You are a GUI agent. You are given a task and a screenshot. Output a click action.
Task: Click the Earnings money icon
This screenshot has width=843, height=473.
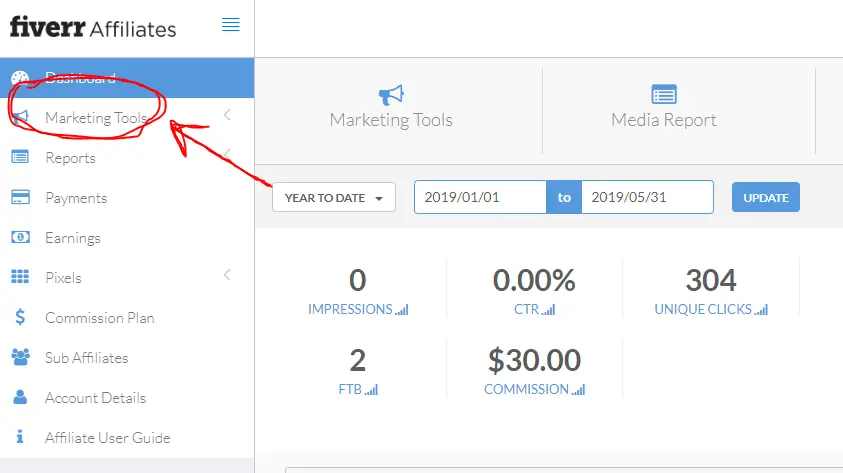click(x=20, y=237)
